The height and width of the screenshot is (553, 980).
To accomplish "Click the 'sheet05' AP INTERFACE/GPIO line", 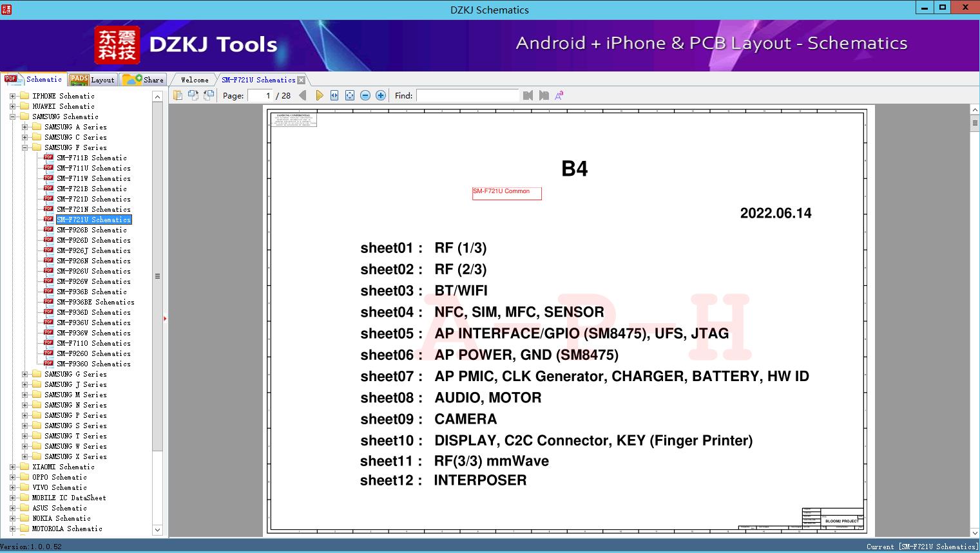I will [544, 333].
